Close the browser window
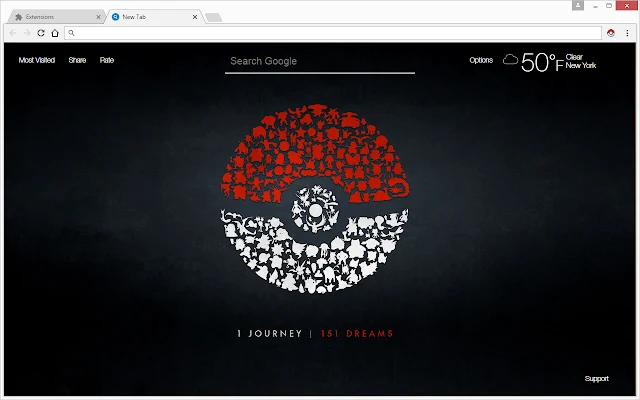The width and height of the screenshot is (640, 400). 627,6
